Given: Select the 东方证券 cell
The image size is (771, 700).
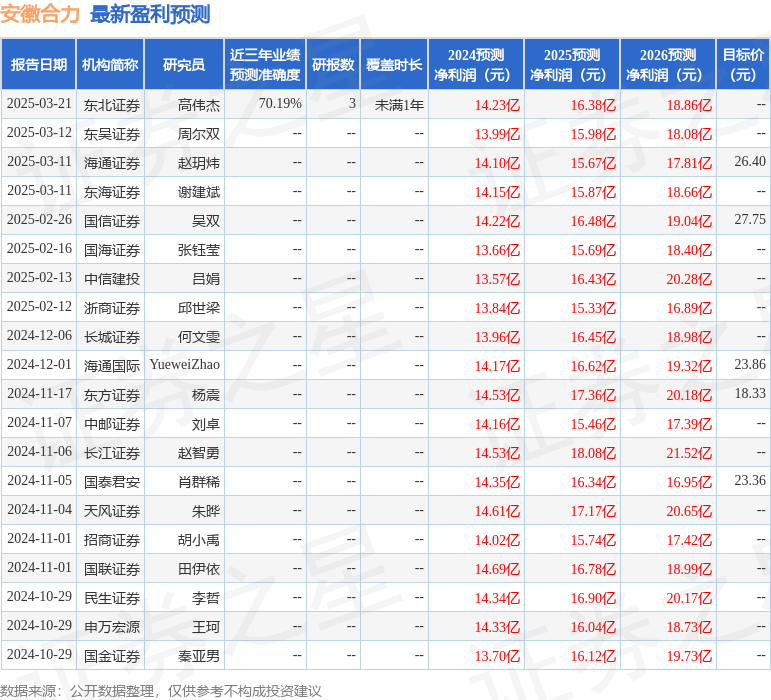Looking at the screenshot, I should (x=112, y=395).
